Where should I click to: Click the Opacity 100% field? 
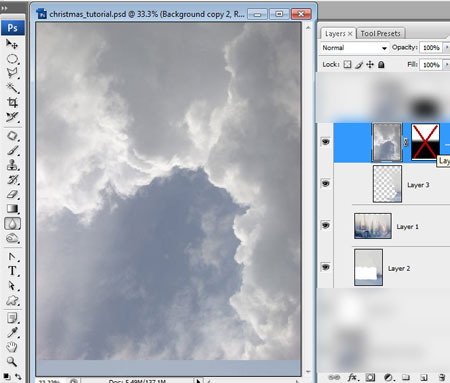(431, 48)
